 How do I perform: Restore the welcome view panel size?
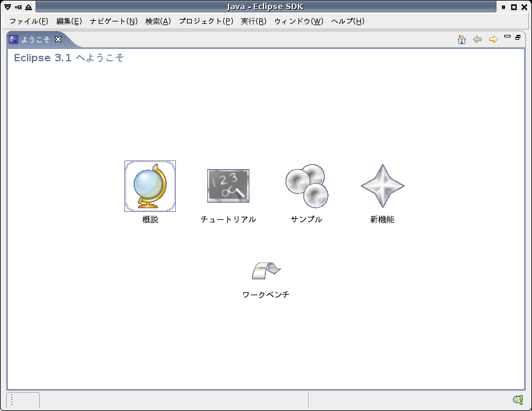pyautogui.click(x=518, y=37)
